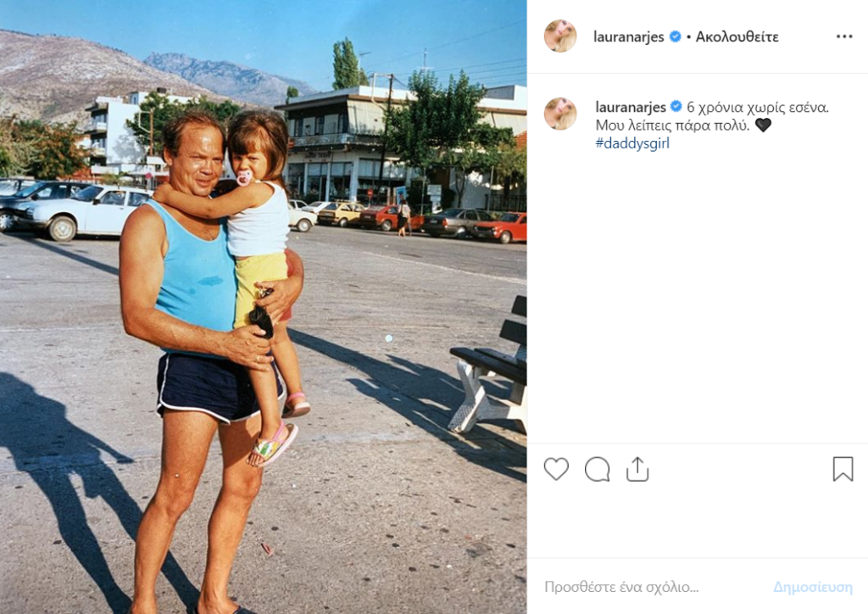
Task: Save the post with the bookmark icon
Action: 843,469
